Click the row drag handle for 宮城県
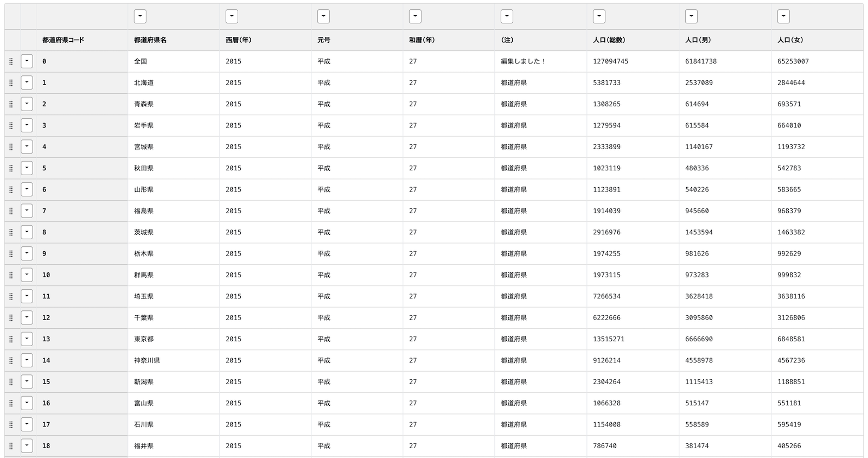 pyautogui.click(x=11, y=147)
